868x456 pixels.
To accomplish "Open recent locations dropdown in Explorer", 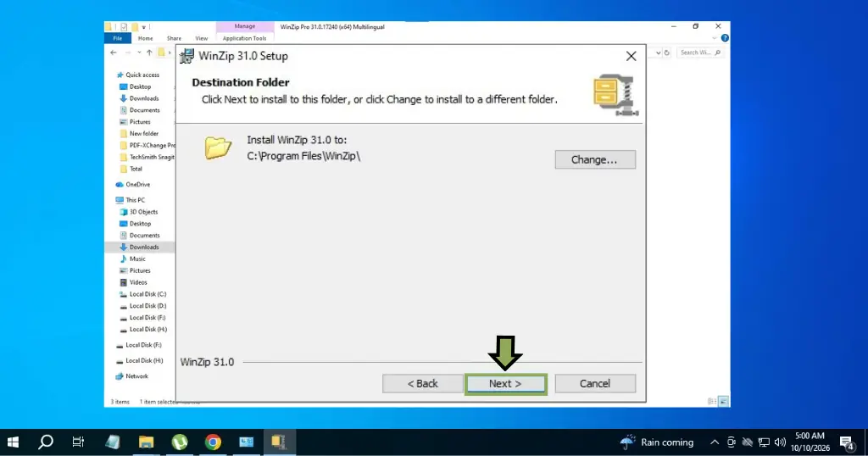I will [x=139, y=53].
